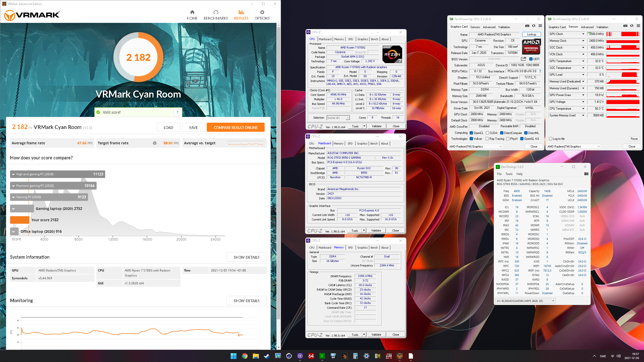Switch to CPU-Z taskbar icon
The width and height of the screenshot is (644, 362).
point(300,356)
